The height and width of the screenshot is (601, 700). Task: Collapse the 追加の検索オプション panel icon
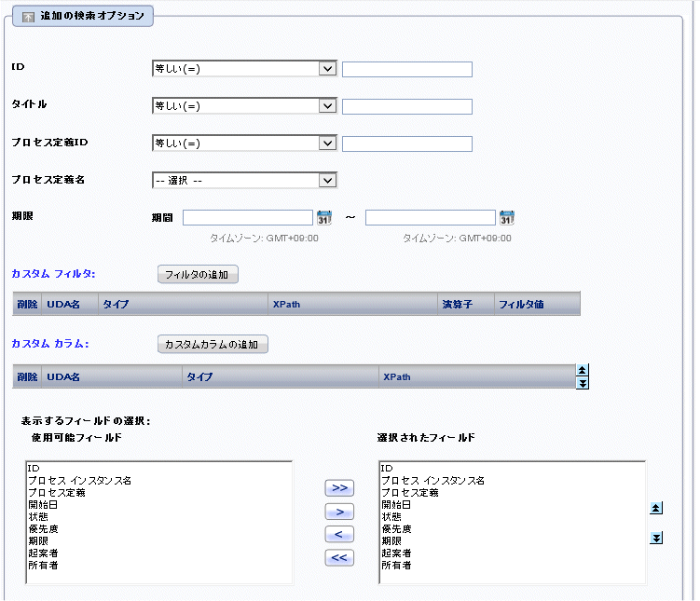coord(28,17)
